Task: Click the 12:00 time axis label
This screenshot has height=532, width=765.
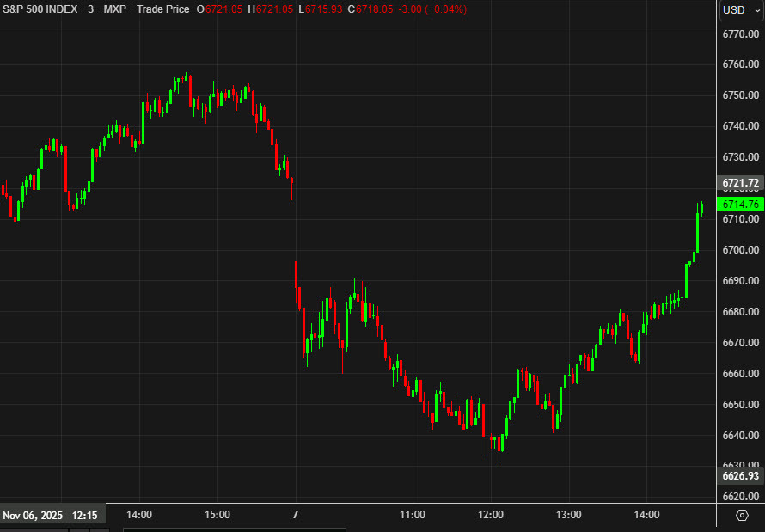Action: tap(491, 515)
